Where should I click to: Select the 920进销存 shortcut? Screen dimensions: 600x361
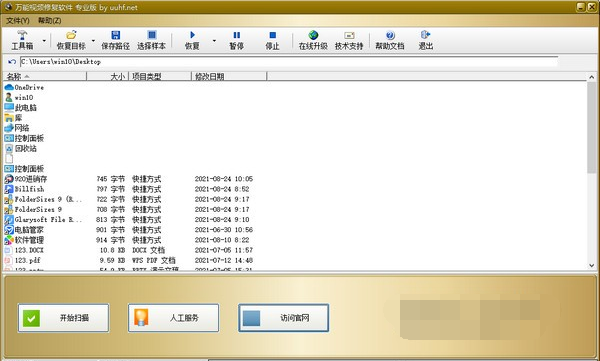[26, 179]
